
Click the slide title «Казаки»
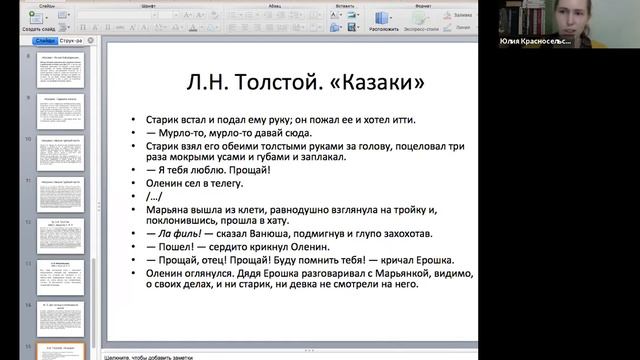pyautogui.click(x=305, y=82)
